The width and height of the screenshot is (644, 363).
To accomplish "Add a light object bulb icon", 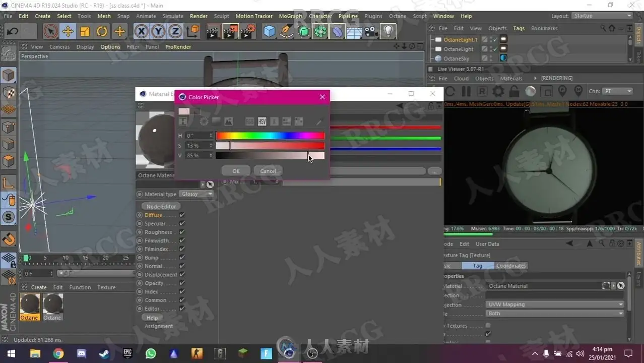I will click(388, 32).
